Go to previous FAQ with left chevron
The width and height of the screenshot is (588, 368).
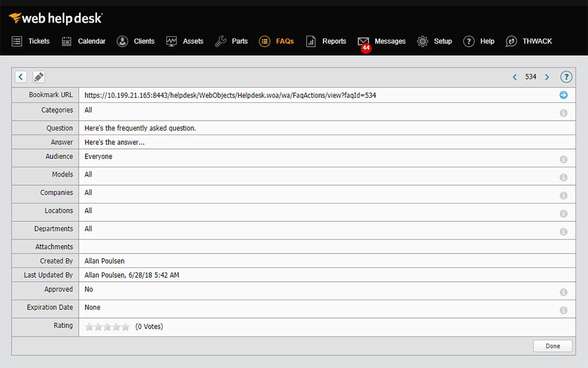[514, 76]
